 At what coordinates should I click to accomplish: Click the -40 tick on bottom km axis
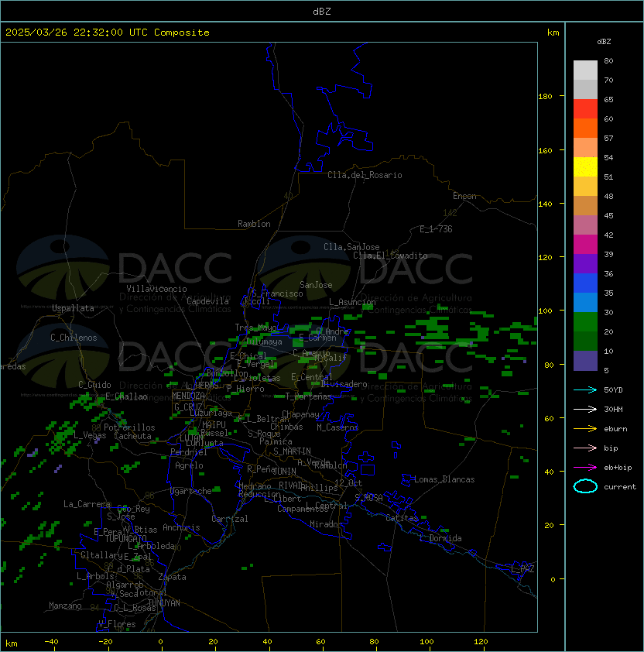point(51,642)
